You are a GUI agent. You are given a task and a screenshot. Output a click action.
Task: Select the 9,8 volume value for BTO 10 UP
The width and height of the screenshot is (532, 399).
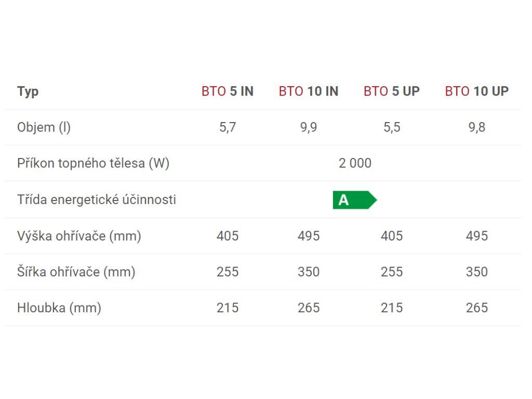(x=477, y=128)
